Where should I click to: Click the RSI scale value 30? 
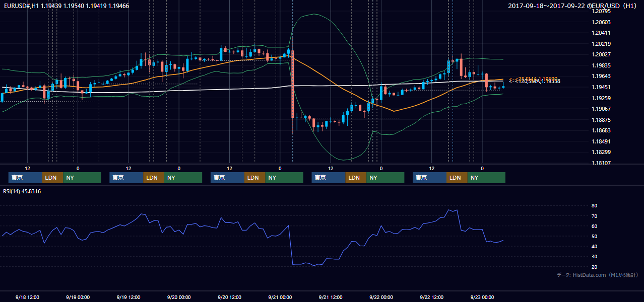click(595, 257)
